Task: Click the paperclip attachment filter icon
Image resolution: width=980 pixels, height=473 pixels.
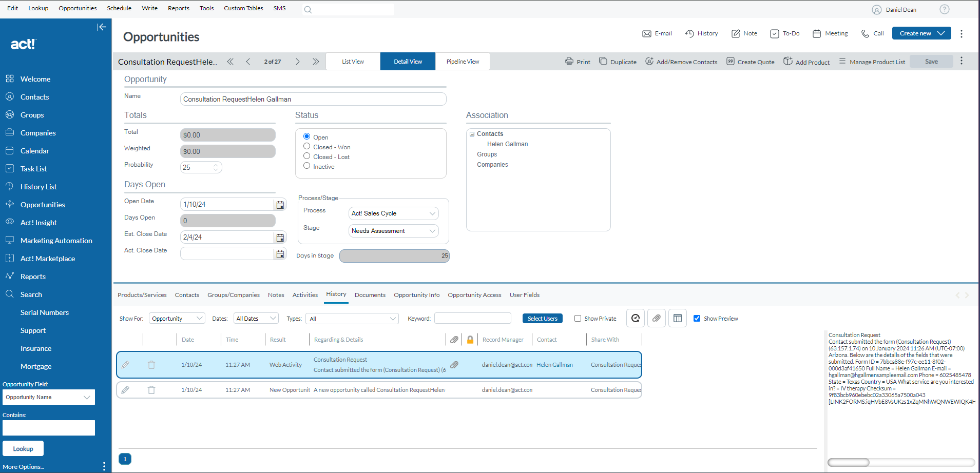Action: 656,318
